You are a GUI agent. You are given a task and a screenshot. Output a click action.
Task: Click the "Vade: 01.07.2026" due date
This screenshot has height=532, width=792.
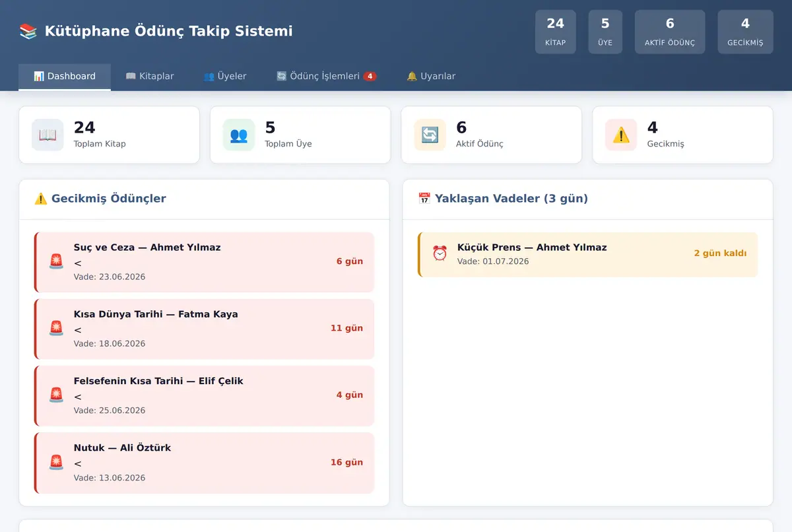(493, 261)
